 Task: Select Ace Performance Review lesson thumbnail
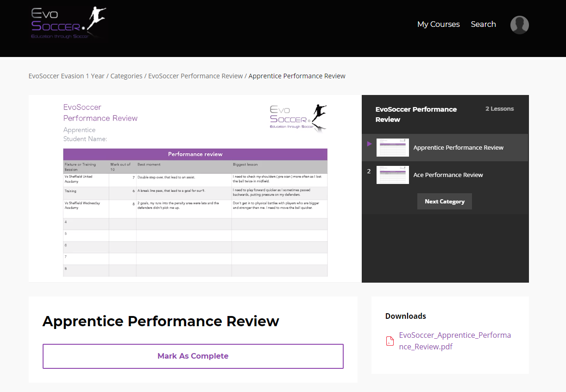393,175
